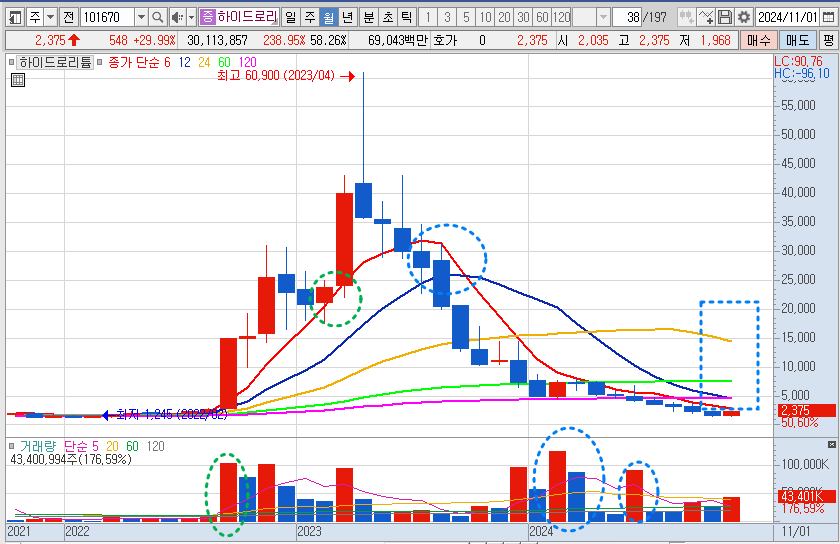Click the date field 2024/11/01
This screenshot has width=840, height=544.
pyautogui.click(x=787, y=17)
